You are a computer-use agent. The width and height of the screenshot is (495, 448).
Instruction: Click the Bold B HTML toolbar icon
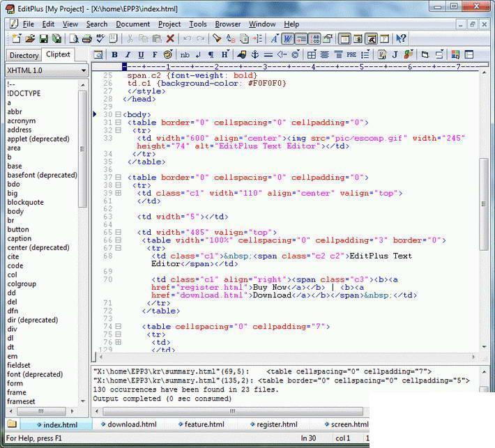[114, 54]
